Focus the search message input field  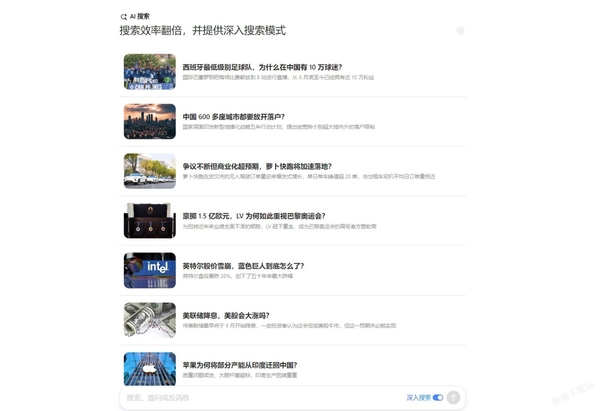pyautogui.click(x=264, y=398)
